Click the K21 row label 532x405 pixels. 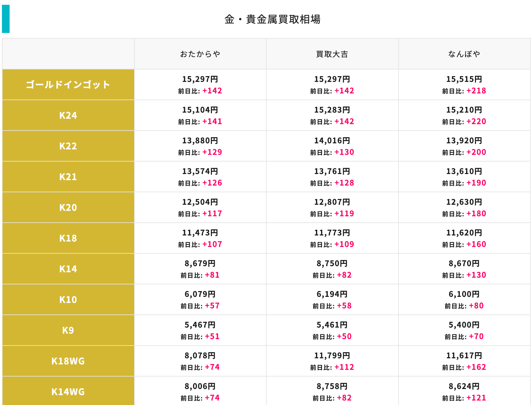[x=68, y=177]
